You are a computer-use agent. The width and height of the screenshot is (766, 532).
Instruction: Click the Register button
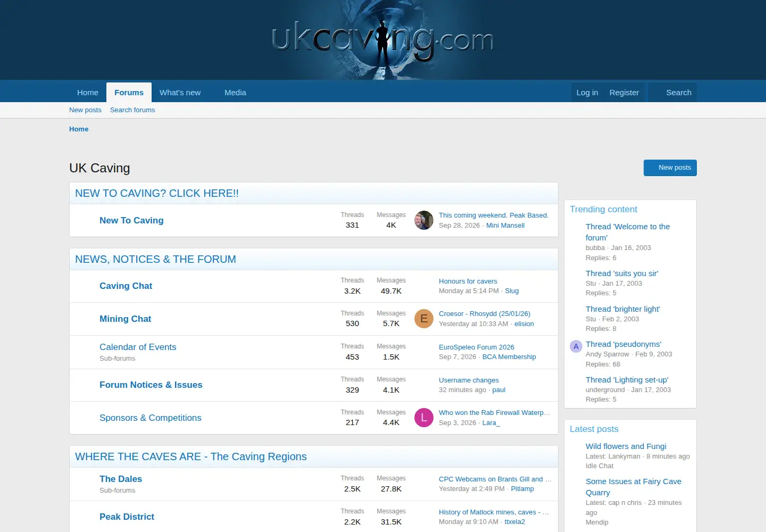coord(624,93)
